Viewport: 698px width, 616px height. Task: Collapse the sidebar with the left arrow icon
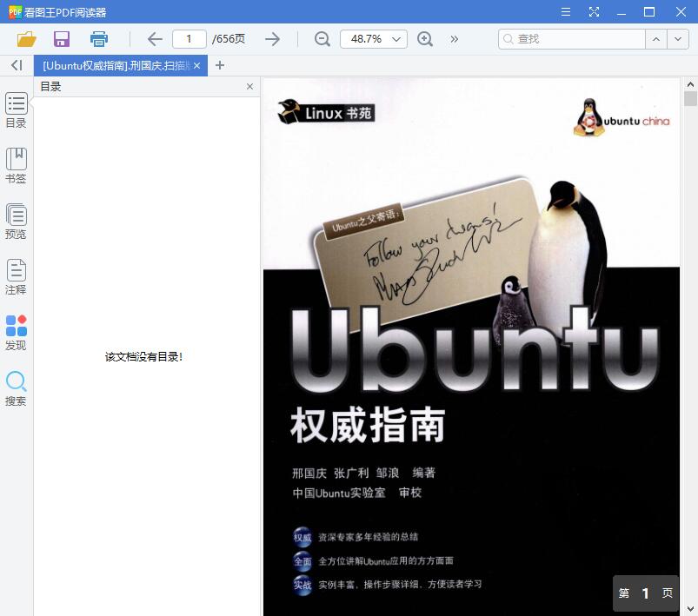point(17,65)
